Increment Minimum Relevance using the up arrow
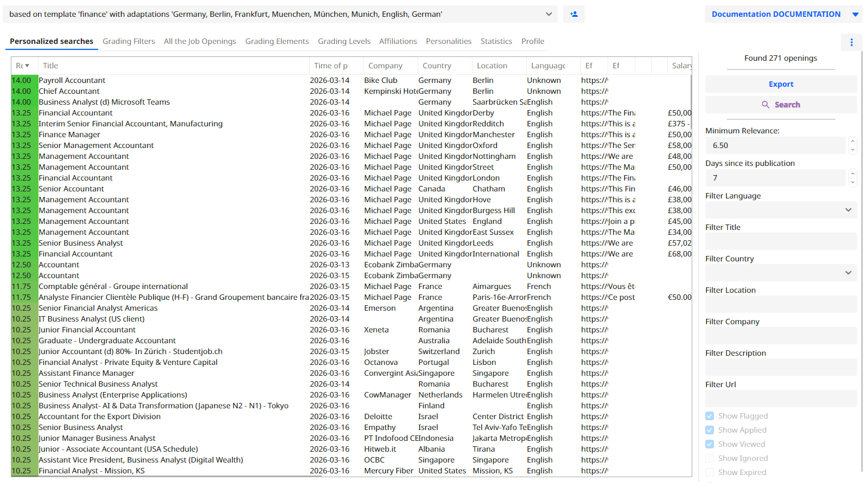 (852, 142)
